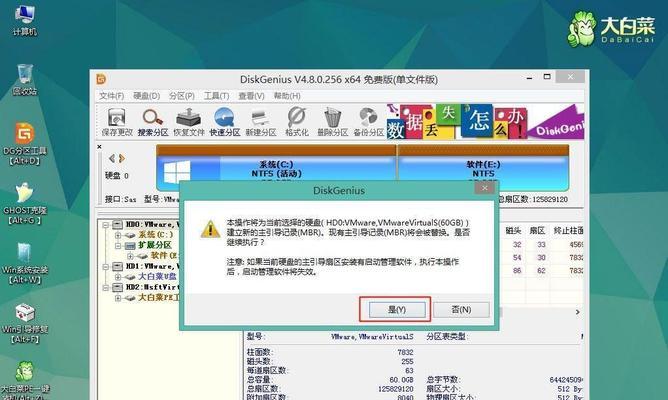The width and height of the screenshot is (668, 400).
Task: Click the 新建分区 toolbar icon
Action: [261, 122]
